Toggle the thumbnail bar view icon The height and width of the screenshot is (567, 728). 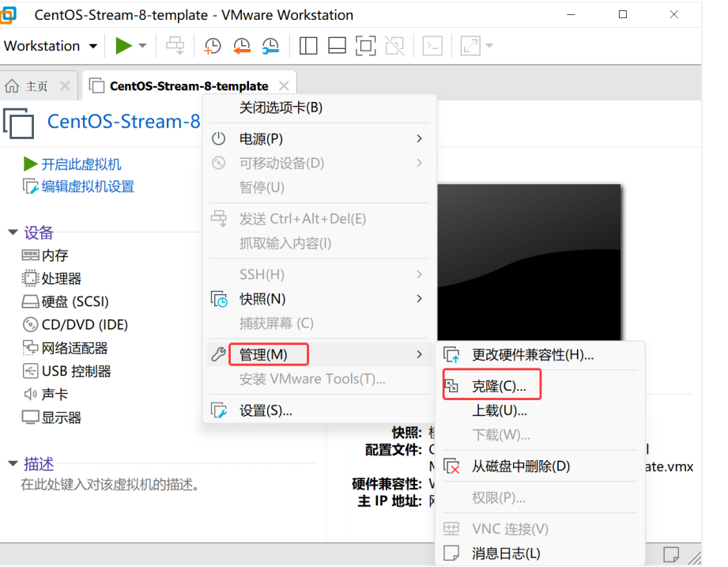pyautogui.click(x=337, y=46)
